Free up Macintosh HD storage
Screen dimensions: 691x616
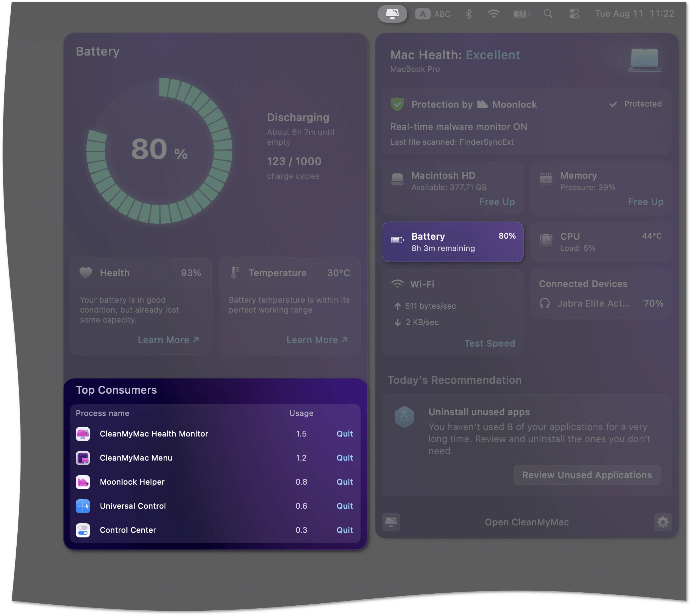(x=497, y=202)
